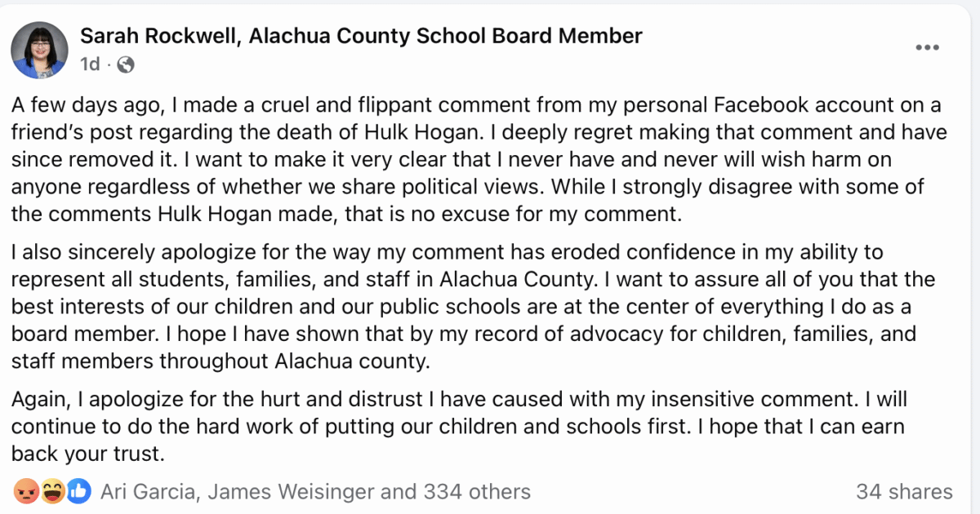Open the post options three-dot menu
The height and width of the screenshot is (514, 980).
coord(927,48)
